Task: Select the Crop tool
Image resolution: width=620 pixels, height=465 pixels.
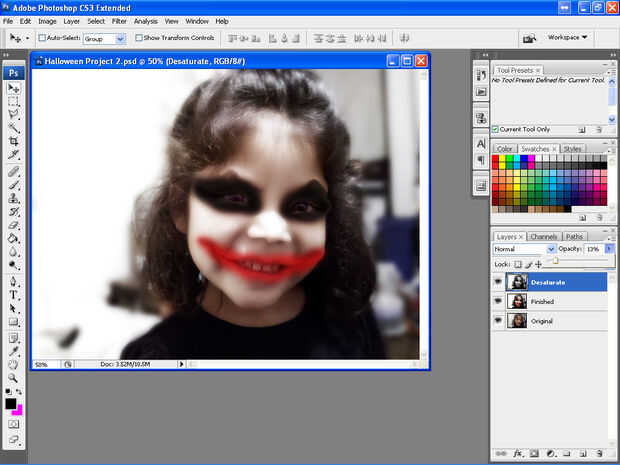Action: [14, 142]
